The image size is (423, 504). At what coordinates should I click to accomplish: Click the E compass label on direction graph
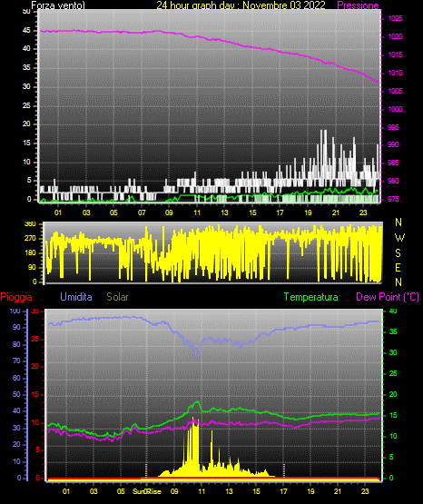[398, 268]
